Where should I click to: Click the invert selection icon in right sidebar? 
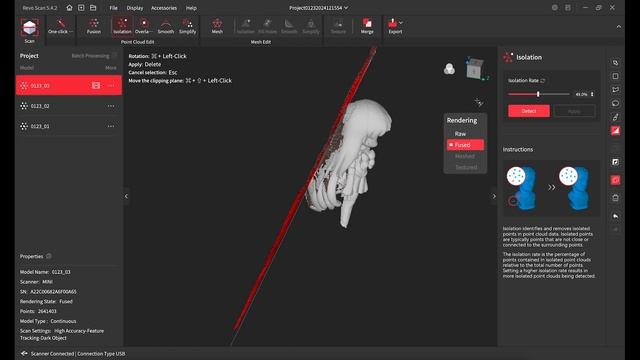point(616,162)
